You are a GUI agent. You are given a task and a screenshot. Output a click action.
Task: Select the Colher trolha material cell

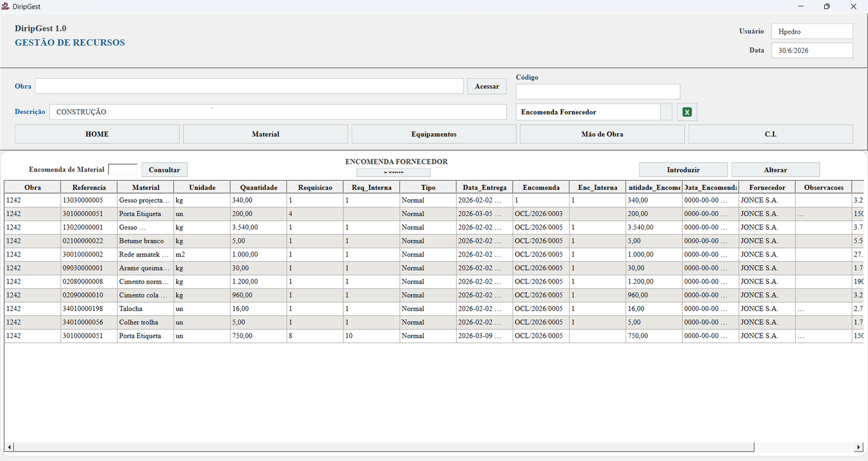click(x=146, y=322)
